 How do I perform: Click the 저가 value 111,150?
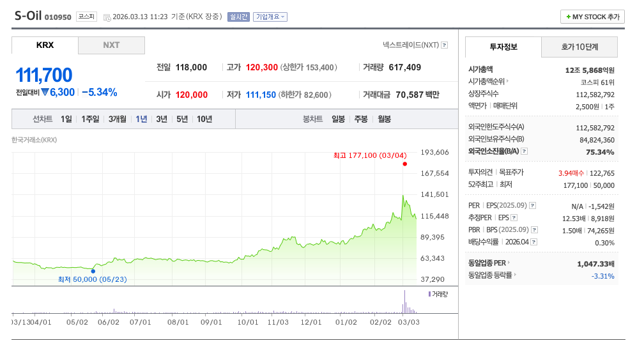coord(261,95)
